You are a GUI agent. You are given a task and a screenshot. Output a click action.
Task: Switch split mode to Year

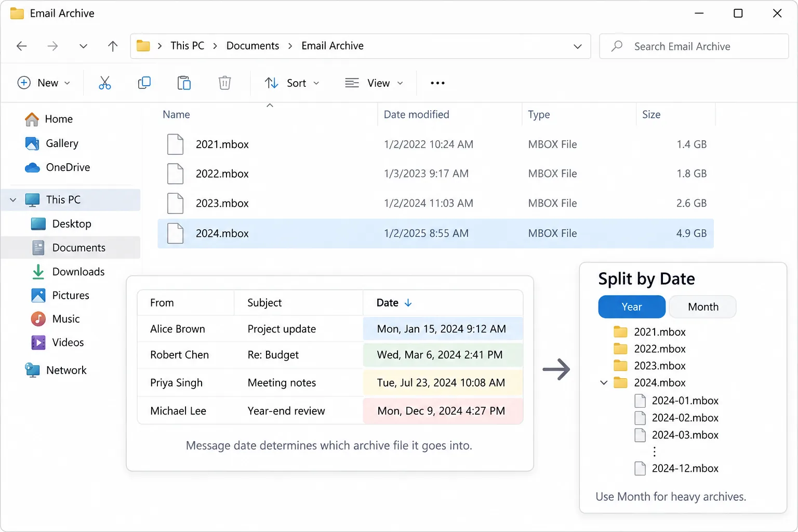pos(632,307)
